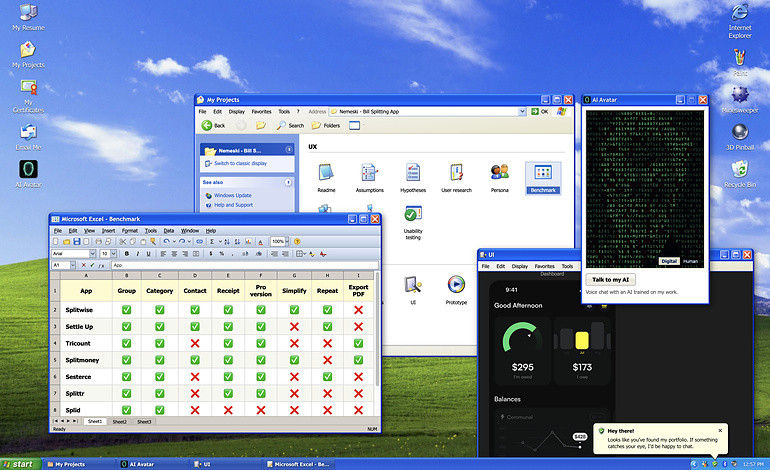Apply center alignment in Excel toolbar

point(174,254)
